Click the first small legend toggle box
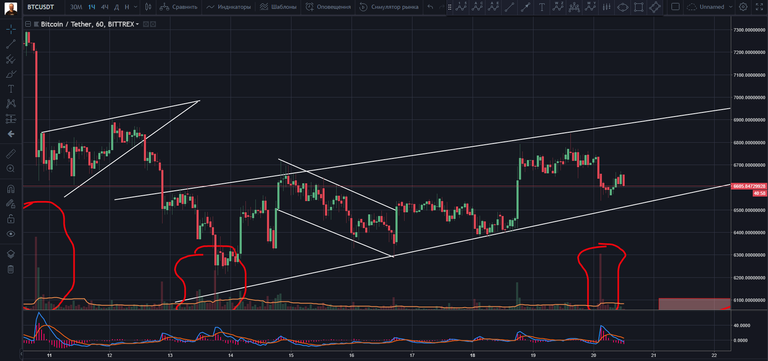768x361 pixels. 145,24
